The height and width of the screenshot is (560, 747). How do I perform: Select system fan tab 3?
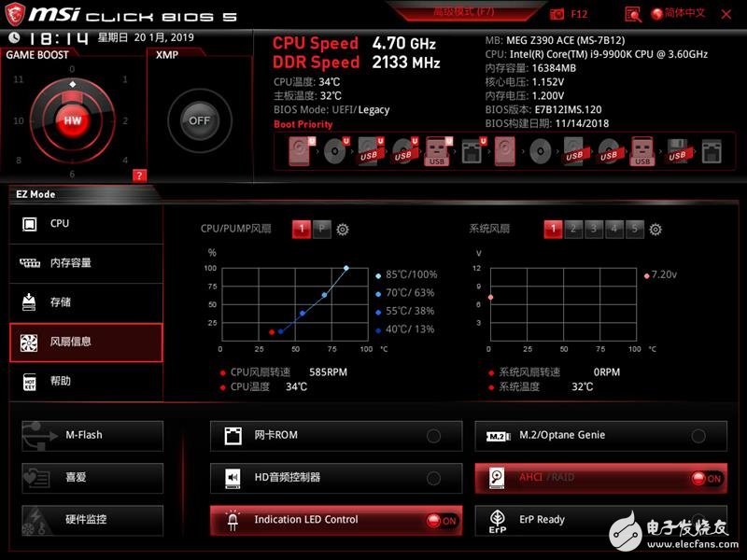[x=594, y=229]
